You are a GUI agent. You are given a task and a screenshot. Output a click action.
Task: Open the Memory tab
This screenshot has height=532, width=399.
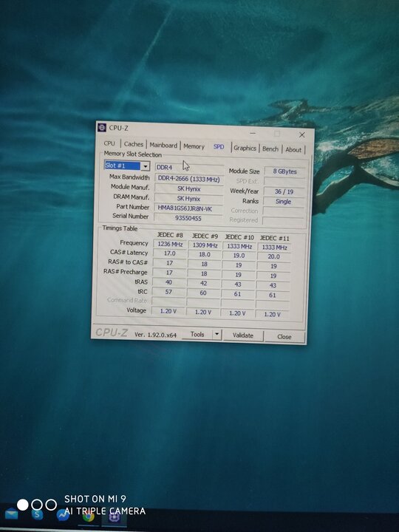[x=194, y=146]
